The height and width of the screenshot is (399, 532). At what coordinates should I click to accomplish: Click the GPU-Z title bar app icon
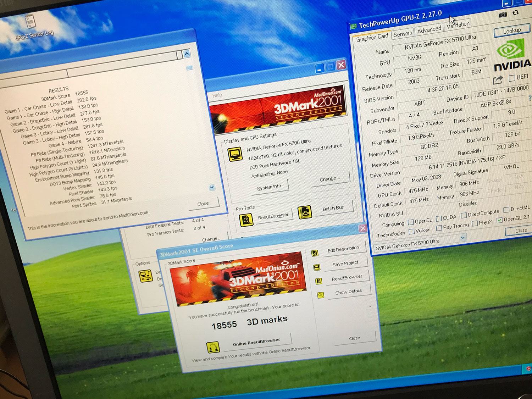(353, 26)
